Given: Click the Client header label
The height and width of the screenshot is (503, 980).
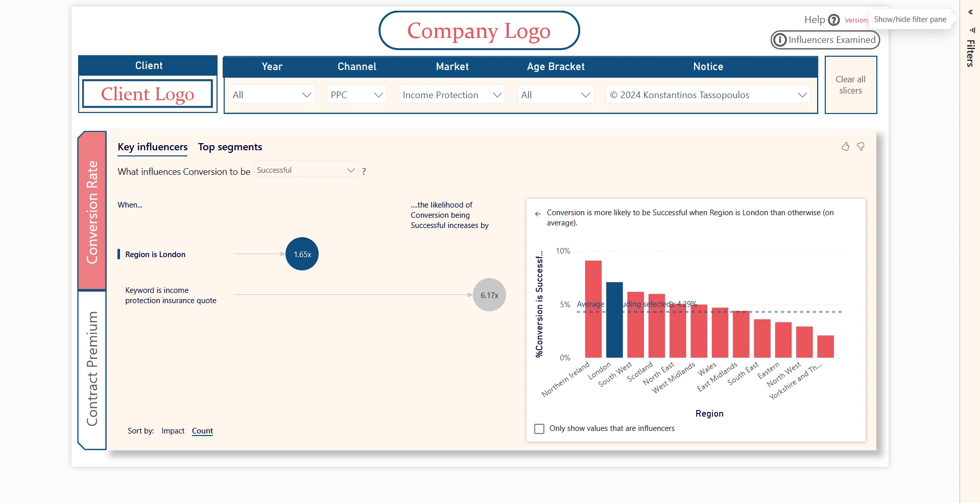Looking at the screenshot, I should [x=149, y=65].
